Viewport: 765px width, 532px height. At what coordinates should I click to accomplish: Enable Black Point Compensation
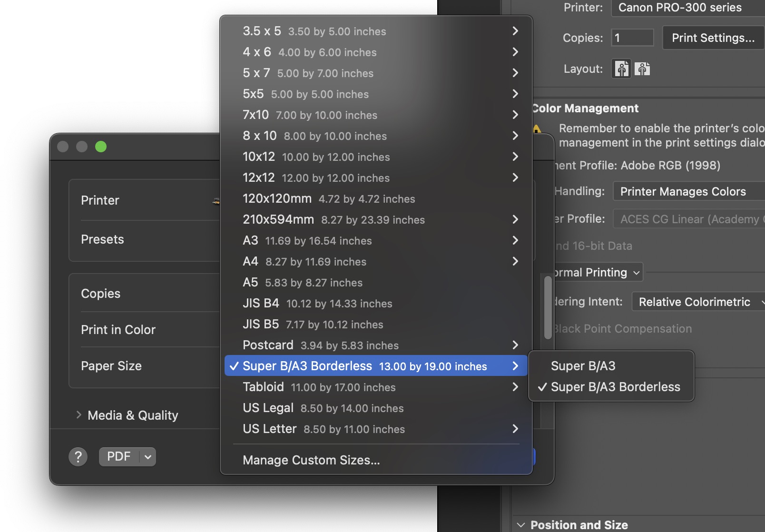pyautogui.click(x=622, y=328)
